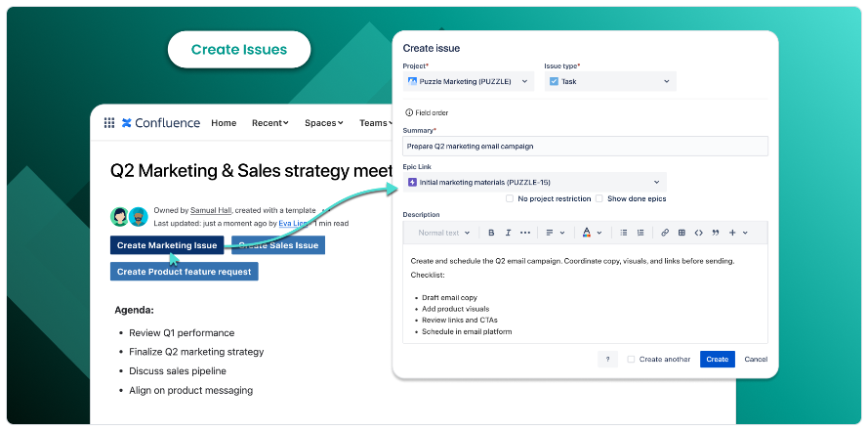This screenshot has width=868, height=431.
Task: Click Create Sales Issue button
Action: coord(278,245)
